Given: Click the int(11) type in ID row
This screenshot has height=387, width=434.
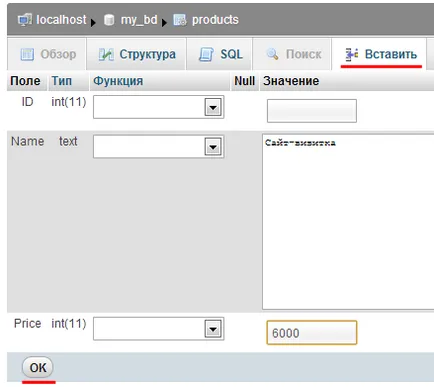Looking at the screenshot, I should click(x=69, y=102).
